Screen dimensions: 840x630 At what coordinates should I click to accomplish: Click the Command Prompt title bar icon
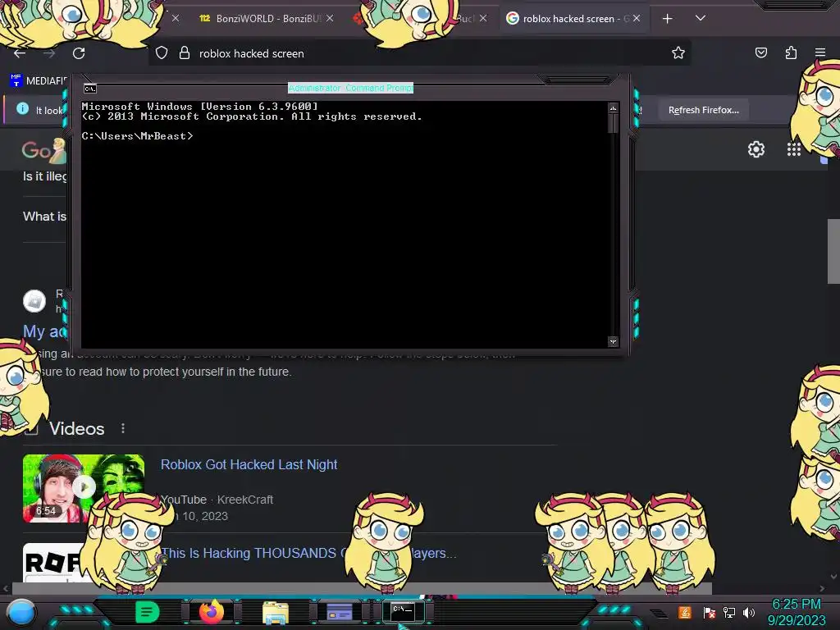click(90, 89)
